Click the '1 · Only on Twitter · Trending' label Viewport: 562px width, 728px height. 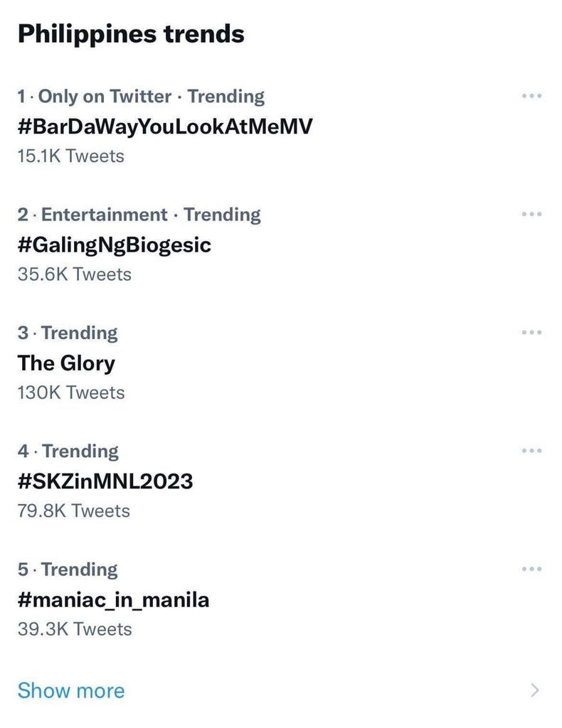pos(141,96)
